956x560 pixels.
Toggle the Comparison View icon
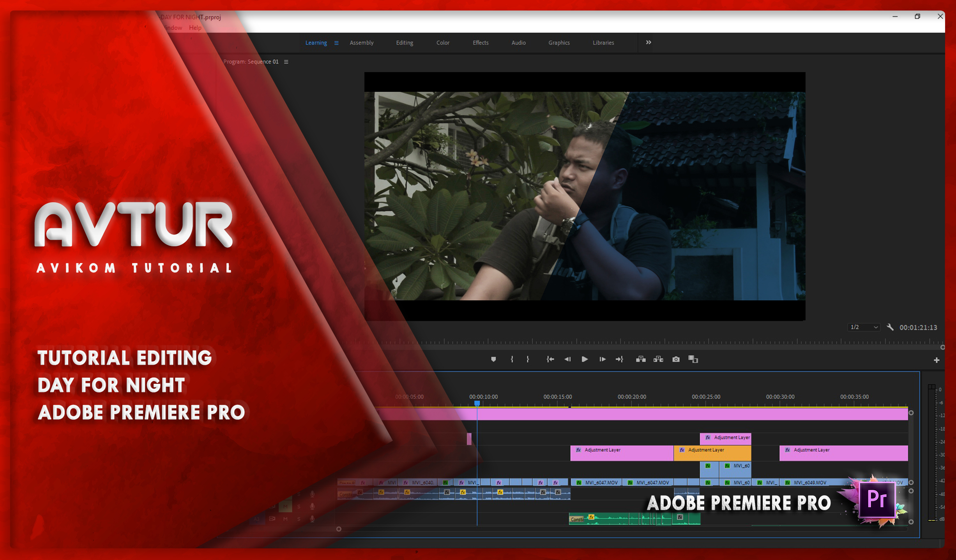coord(693,359)
